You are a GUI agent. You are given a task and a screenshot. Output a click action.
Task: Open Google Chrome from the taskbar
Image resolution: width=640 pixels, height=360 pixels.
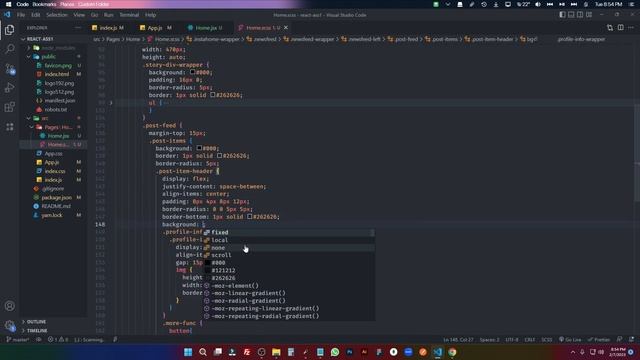coord(452,352)
